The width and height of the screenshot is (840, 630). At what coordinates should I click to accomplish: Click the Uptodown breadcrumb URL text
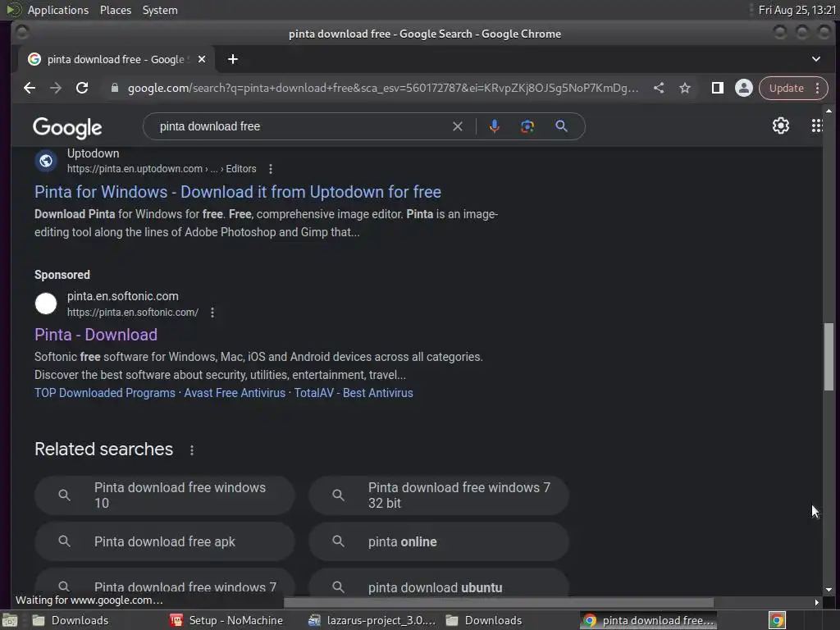pos(162,169)
